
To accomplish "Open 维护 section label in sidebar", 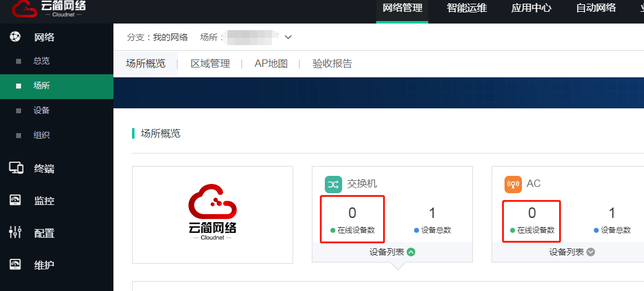I will 45,265.
